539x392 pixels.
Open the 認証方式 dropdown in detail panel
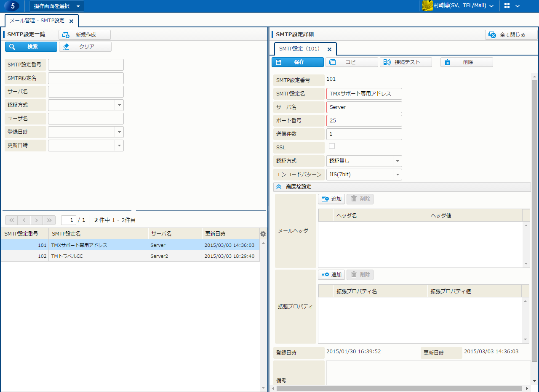click(397, 161)
